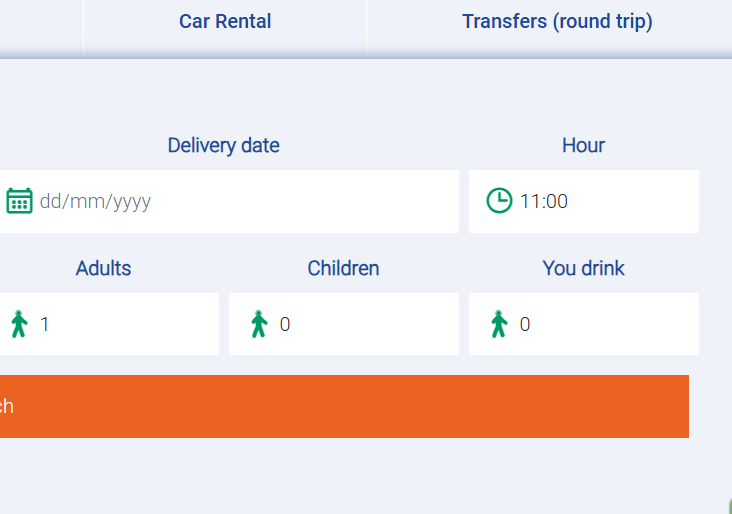Focus the dd/mm/yyyy delivery date field

[x=240, y=201]
